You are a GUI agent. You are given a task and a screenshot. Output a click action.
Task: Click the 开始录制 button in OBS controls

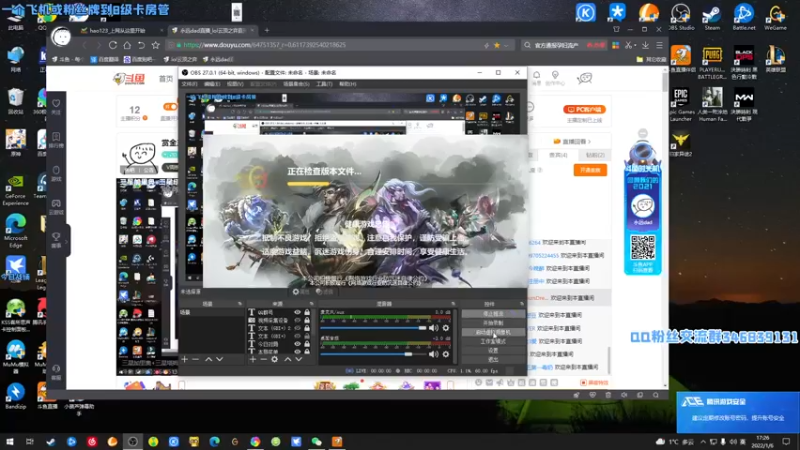[x=493, y=323]
